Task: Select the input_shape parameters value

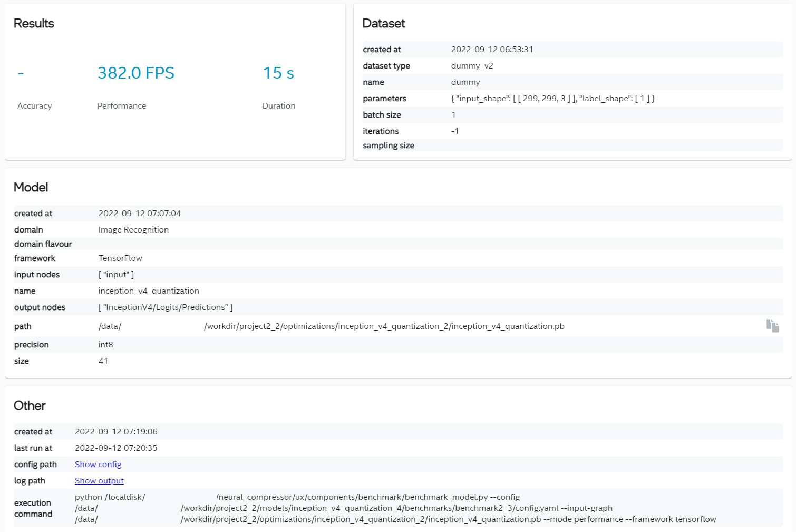Action: (553, 98)
